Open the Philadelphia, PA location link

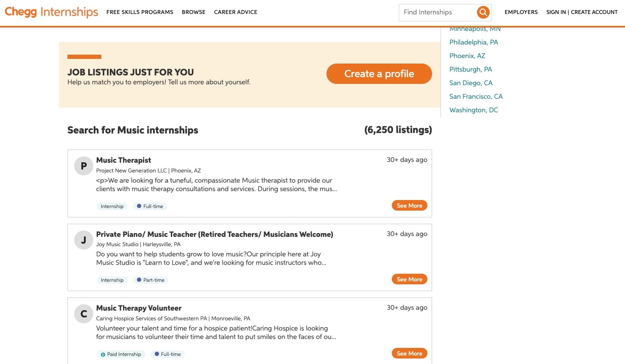(474, 42)
